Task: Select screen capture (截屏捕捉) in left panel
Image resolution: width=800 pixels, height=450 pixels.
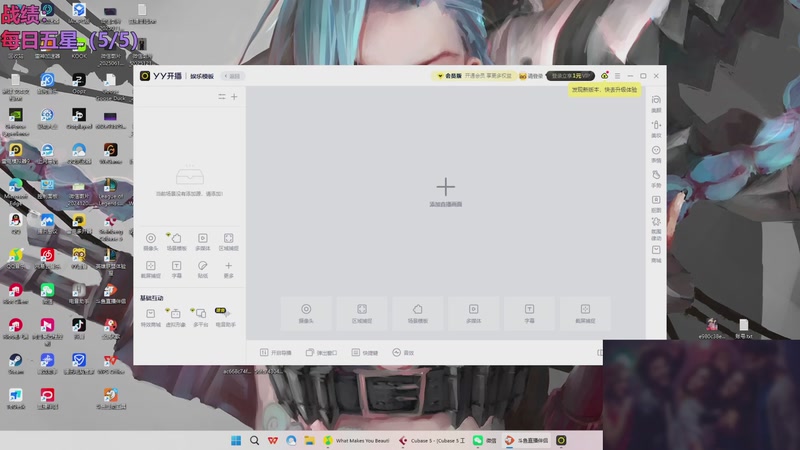Action: pos(151,269)
